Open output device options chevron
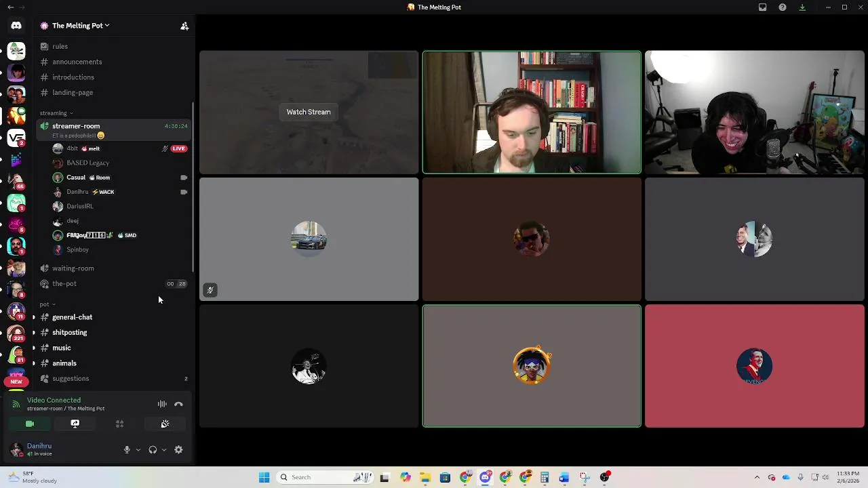The image size is (868, 488). [x=164, y=449]
